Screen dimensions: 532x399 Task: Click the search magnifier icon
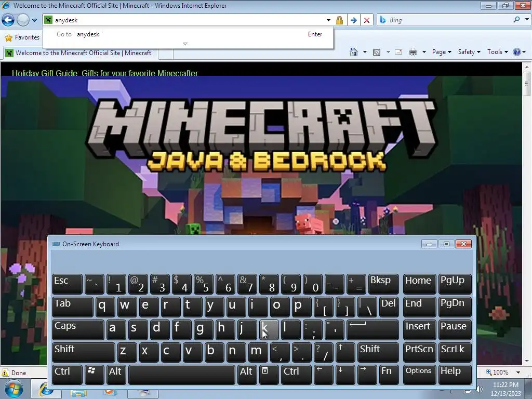click(516, 20)
